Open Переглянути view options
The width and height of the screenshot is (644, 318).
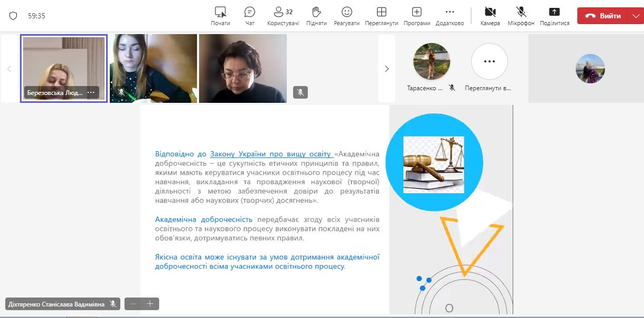point(382,16)
